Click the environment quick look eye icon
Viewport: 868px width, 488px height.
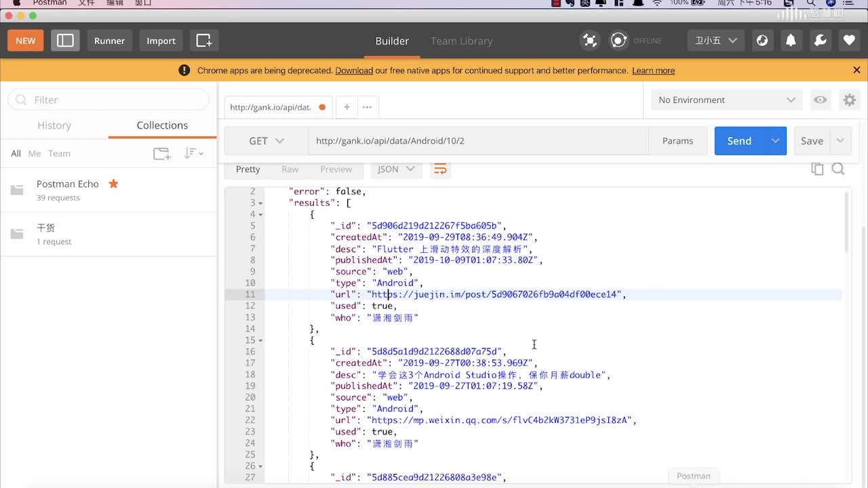click(x=821, y=100)
